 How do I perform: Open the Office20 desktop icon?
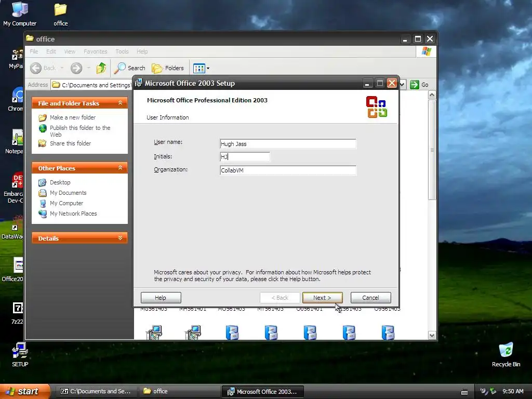pos(13,270)
